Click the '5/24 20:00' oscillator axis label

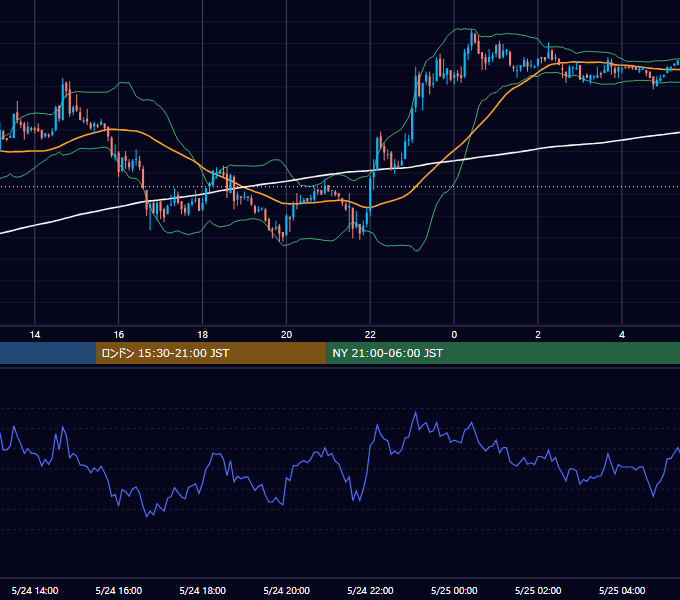coord(286,590)
